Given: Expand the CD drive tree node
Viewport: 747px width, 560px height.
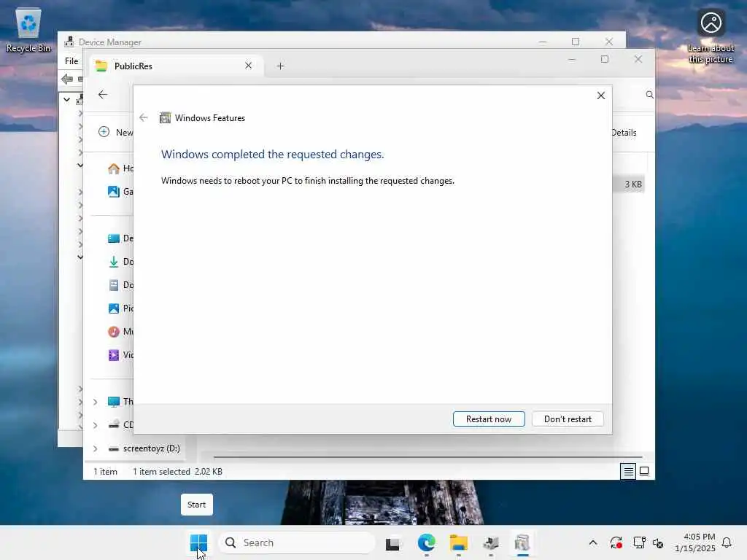Looking at the screenshot, I should tap(96, 425).
